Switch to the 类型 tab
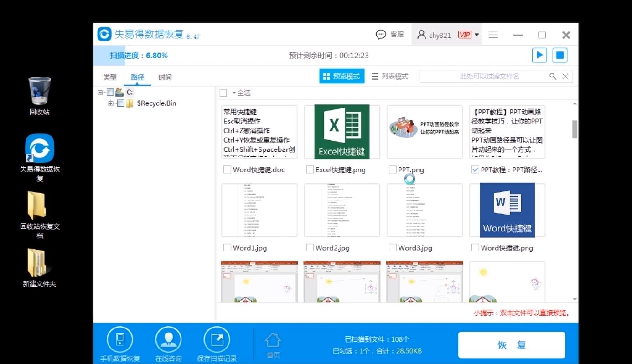 [110, 77]
